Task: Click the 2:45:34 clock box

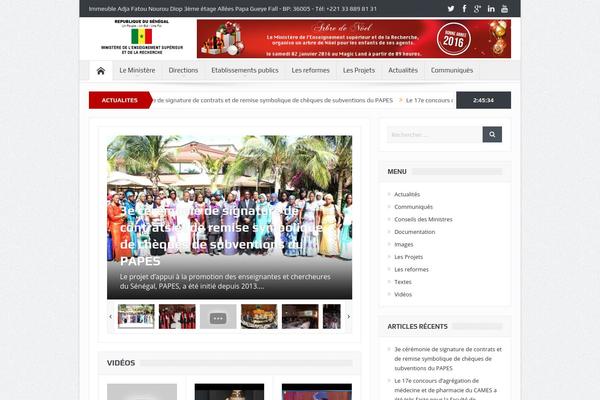Action: [x=483, y=100]
